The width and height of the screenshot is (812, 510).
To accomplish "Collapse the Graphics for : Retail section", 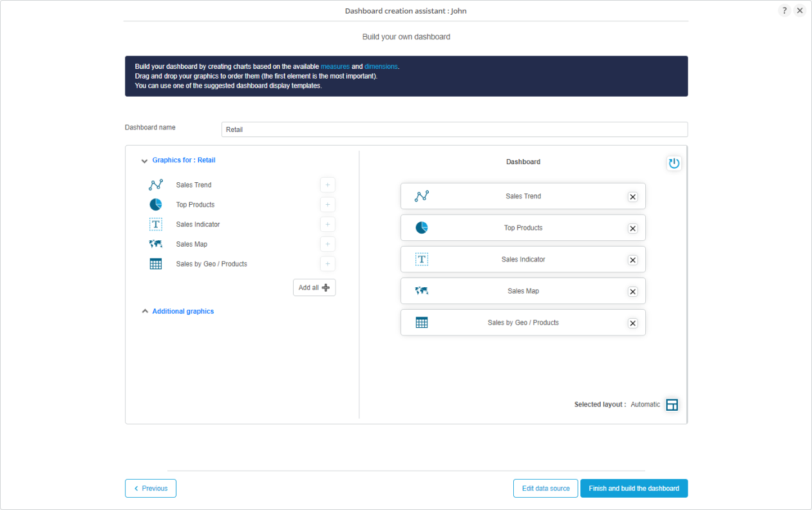I will pos(144,161).
